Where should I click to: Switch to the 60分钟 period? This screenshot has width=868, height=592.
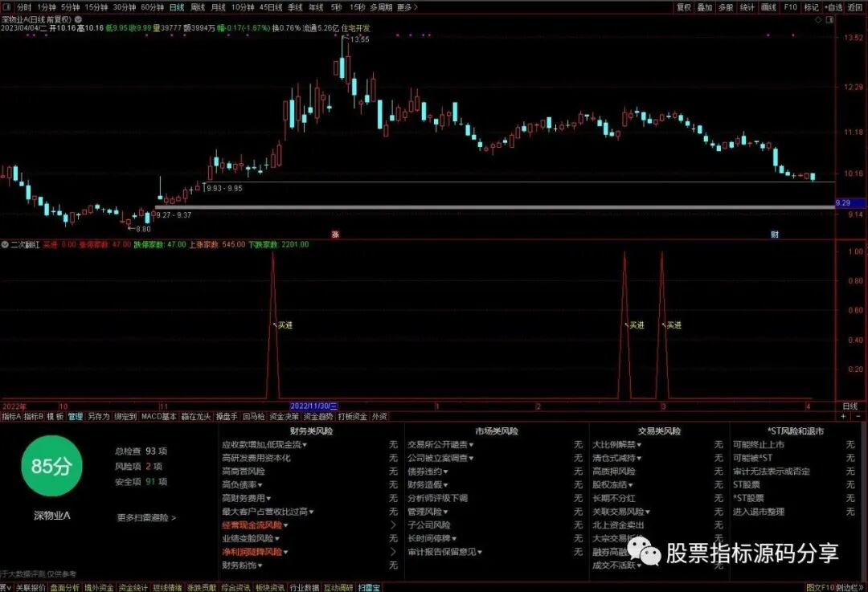(152, 7)
